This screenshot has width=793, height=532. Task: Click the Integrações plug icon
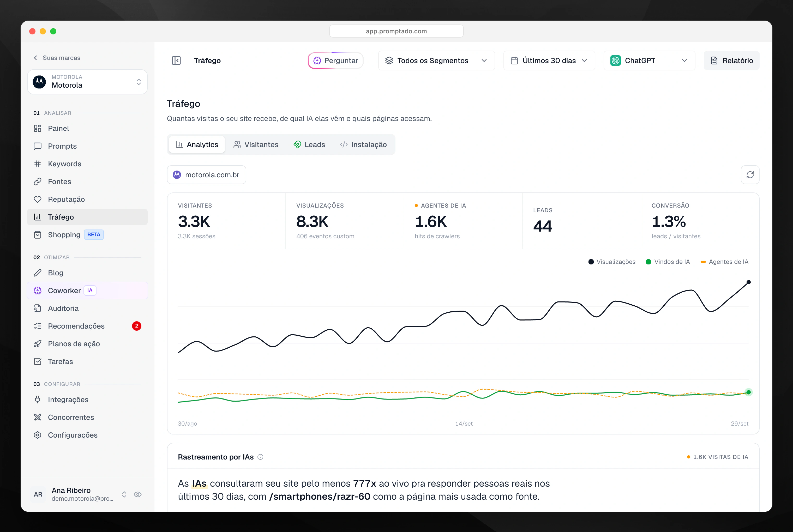pyautogui.click(x=38, y=399)
